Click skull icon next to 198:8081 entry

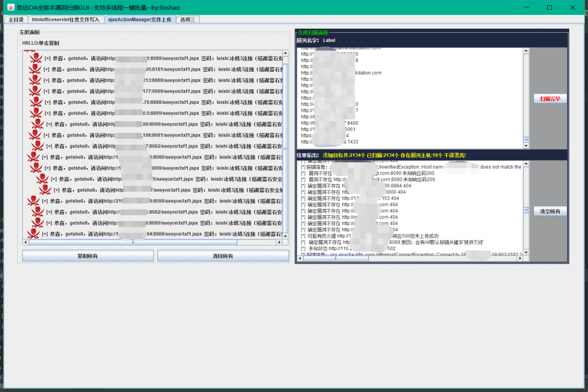click(35, 135)
